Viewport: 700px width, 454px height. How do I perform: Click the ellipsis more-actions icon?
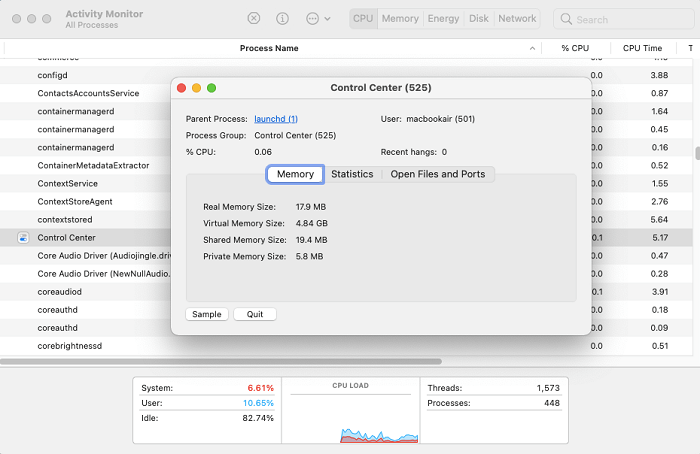pos(312,18)
